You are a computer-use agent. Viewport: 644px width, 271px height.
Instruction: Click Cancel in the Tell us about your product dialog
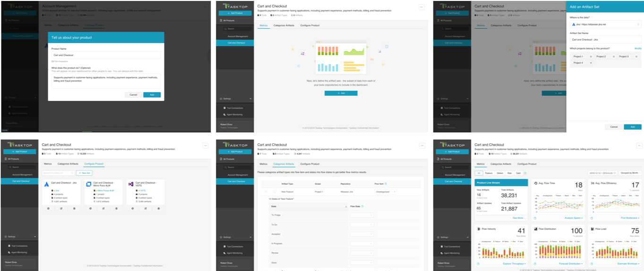[133, 95]
